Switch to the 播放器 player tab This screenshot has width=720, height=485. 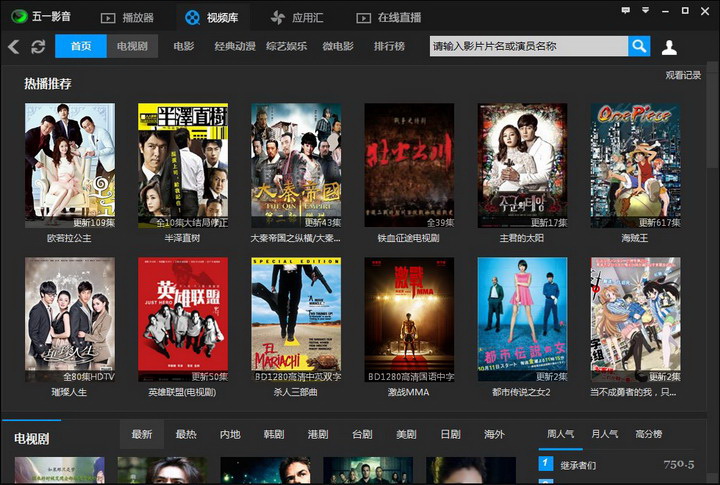click(127, 18)
